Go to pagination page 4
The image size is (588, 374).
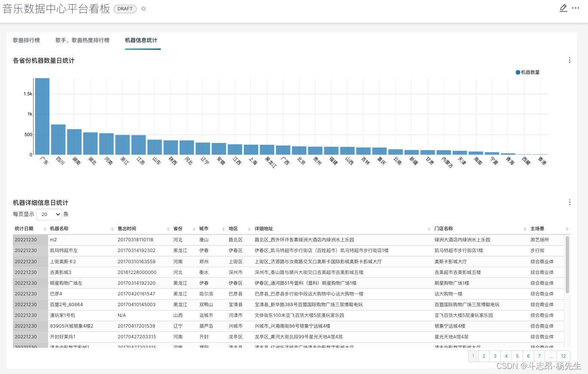[x=506, y=356]
